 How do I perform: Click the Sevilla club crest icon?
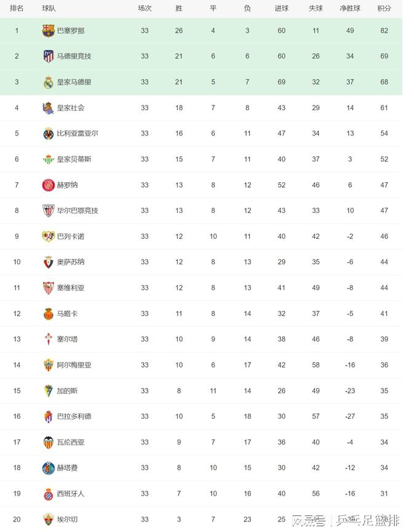[48, 288]
